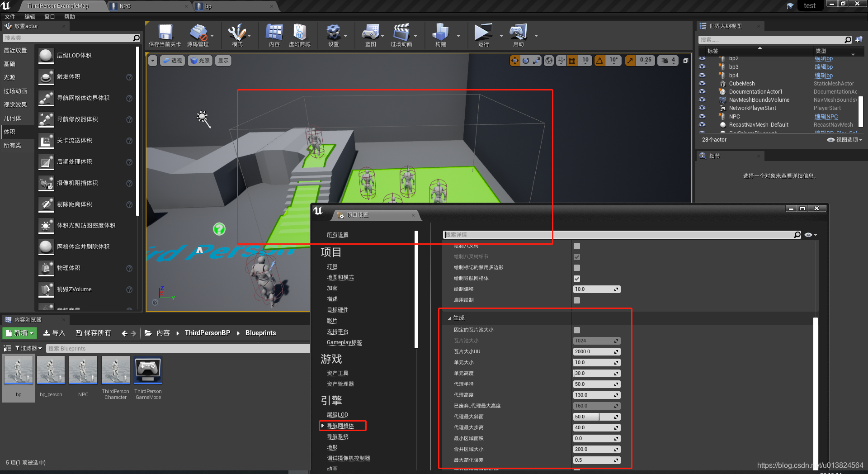Click the Import (导入) button
This screenshot has height=474, width=868.
(54, 333)
